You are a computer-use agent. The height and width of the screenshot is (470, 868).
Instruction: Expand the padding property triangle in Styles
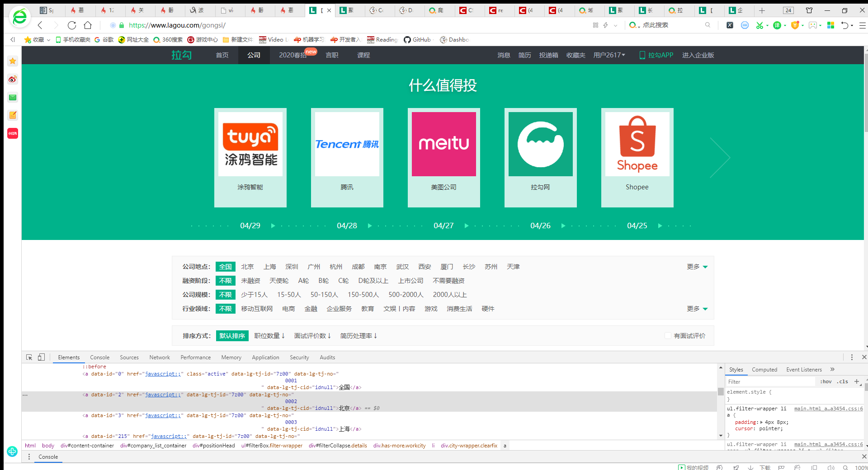coord(762,422)
